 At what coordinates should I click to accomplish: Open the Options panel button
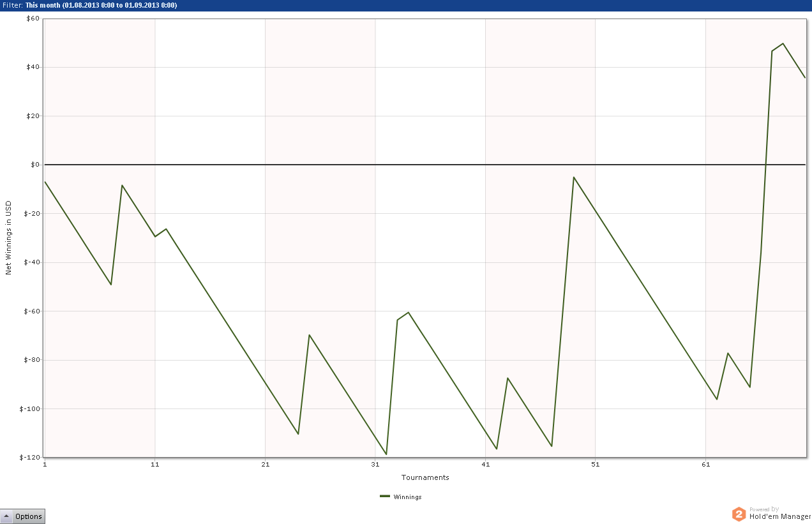(x=22, y=516)
